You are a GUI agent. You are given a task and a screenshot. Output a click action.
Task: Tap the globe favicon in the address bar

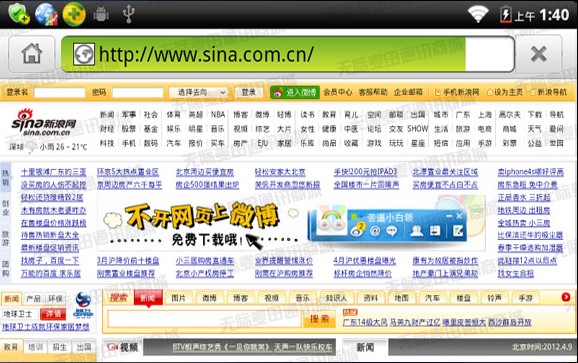84,54
